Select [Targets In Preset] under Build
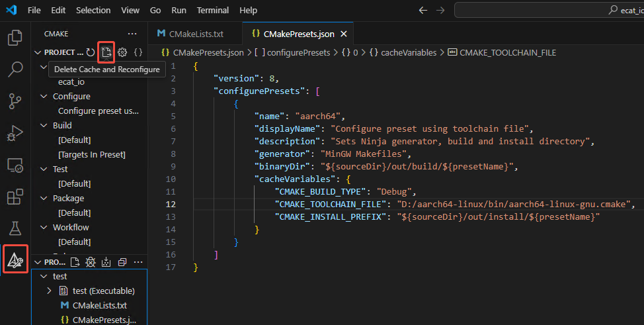This screenshot has height=325, width=644. pos(92,155)
